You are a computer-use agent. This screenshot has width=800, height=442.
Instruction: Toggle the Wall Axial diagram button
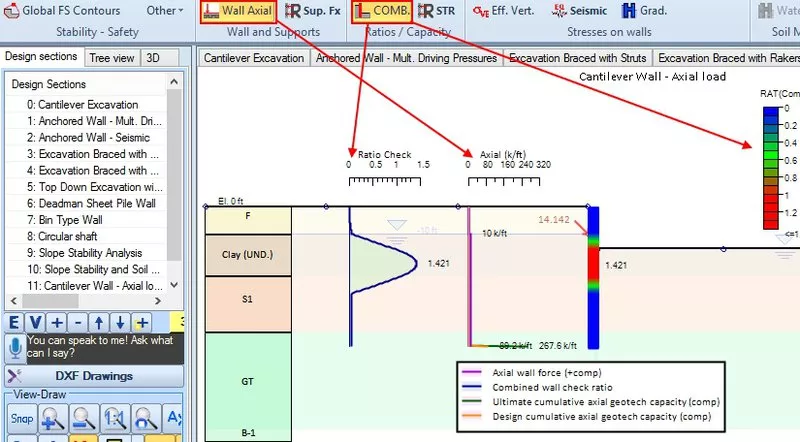click(238, 11)
